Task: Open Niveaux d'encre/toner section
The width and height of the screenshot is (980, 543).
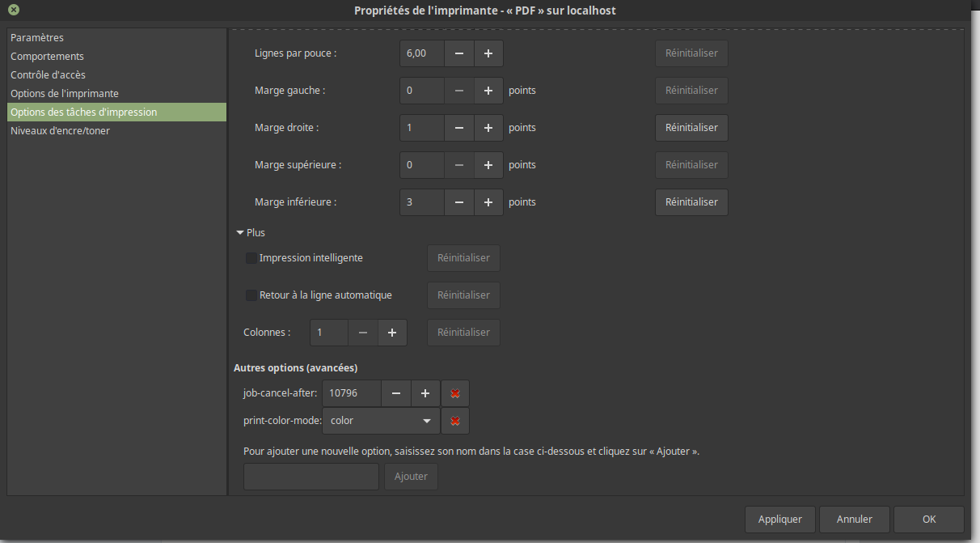Action: pyautogui.click(x=61, y=131)
